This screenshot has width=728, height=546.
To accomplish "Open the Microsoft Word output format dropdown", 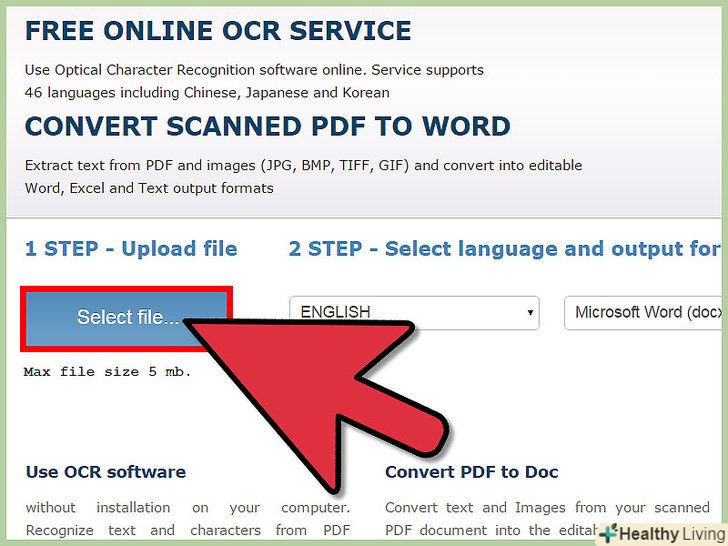I will [645, 312].
